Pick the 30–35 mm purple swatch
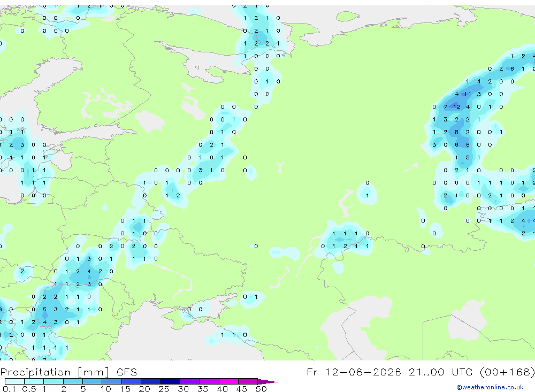This screenshot has height=392, width=535. click(x=190, y=381)
